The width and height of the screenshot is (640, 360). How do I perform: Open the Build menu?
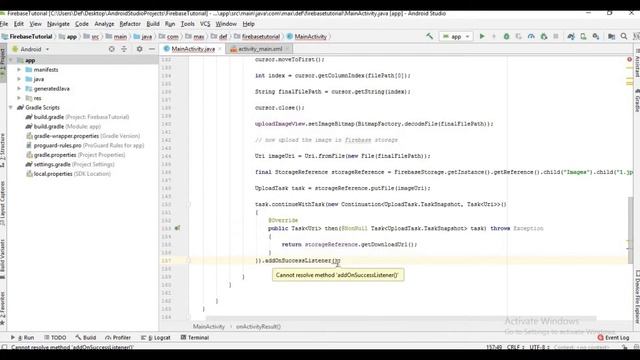(x=153, y=24)
